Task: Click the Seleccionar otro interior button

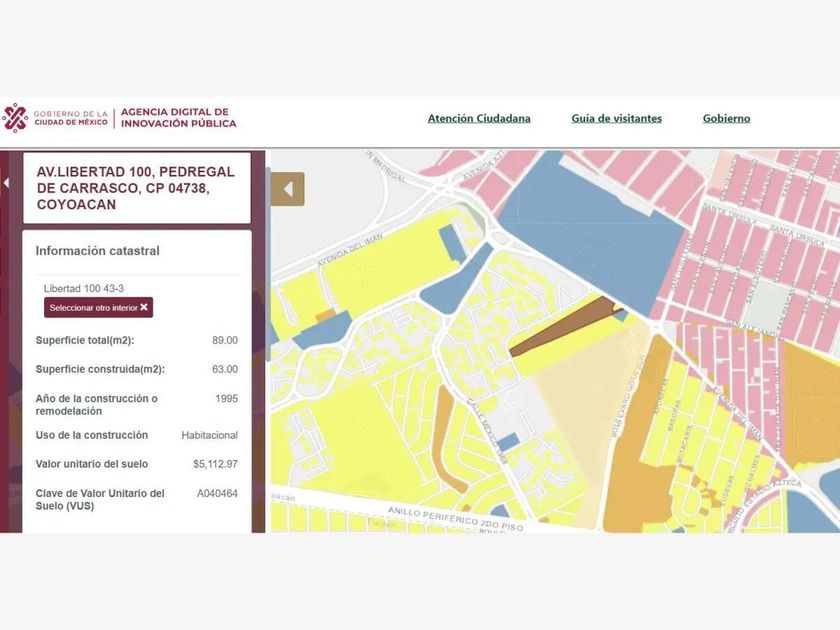Action: tap(99, 308)
